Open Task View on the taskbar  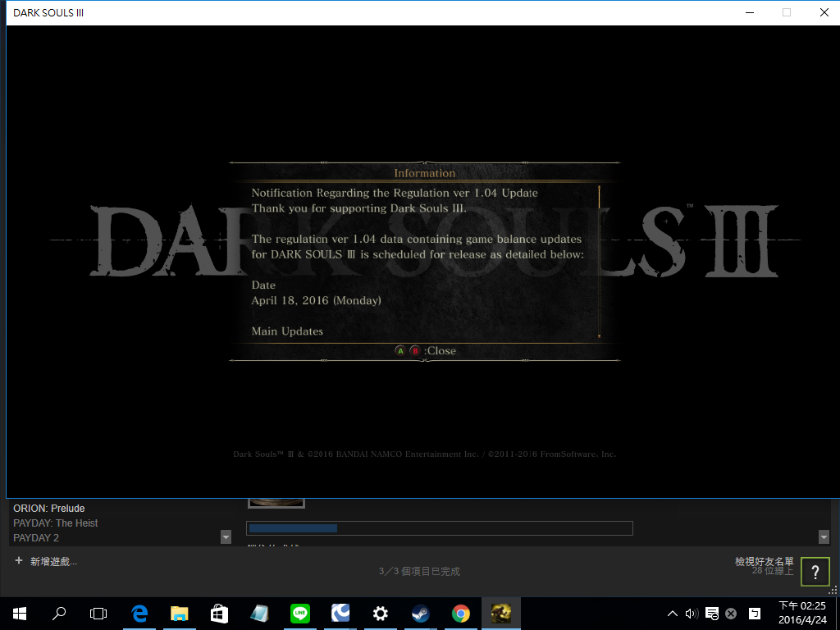98,614
